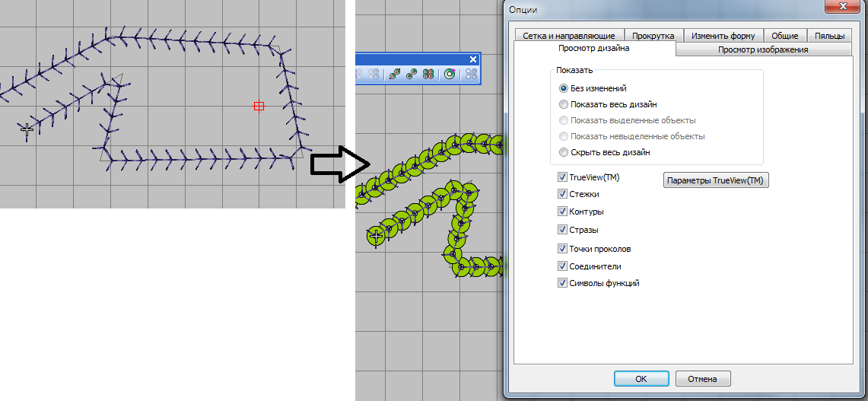Viewport: 868px width, 401px height.
Task: Close the "Опции" dialog window
Action: (x=843, y=6)
